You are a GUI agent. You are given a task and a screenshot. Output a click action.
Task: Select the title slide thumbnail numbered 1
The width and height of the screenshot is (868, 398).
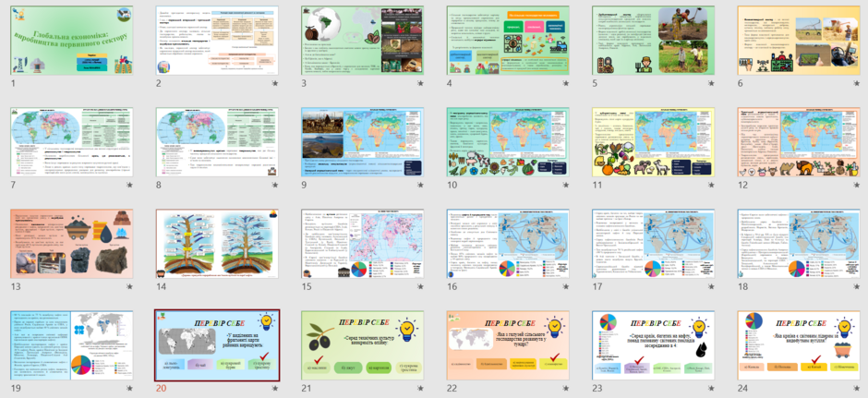pos(71,41)
